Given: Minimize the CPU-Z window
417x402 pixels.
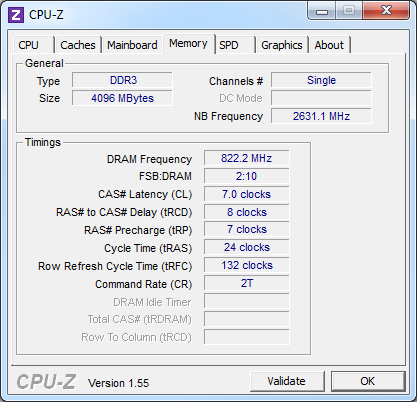Looking at the screenshot, I should point(321,12).
